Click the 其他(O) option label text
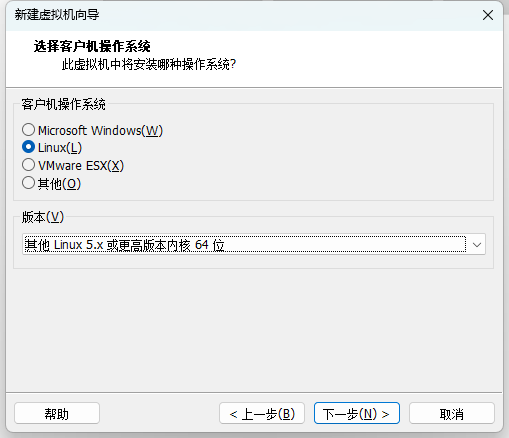Image resolution: width=509 pixels, height=438 pixels. coord(59,183)
